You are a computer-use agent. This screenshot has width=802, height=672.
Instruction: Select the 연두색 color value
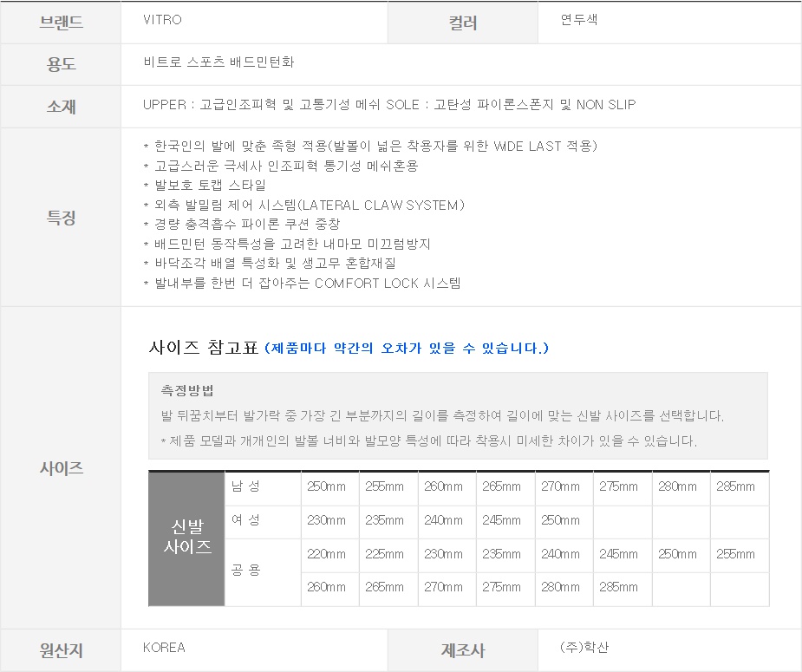(579, 20)
